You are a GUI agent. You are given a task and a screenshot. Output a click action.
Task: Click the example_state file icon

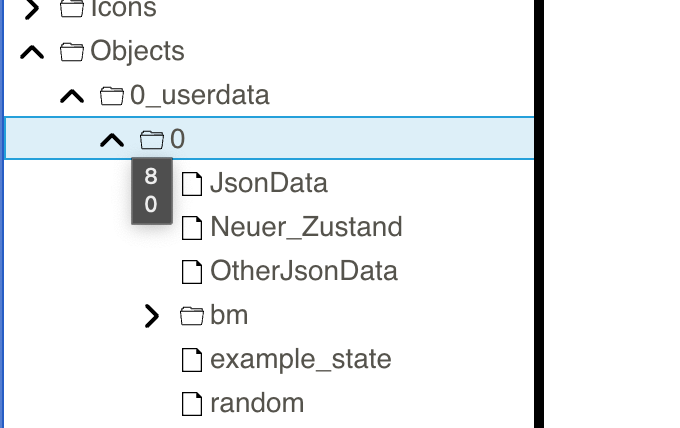[191, 360]
